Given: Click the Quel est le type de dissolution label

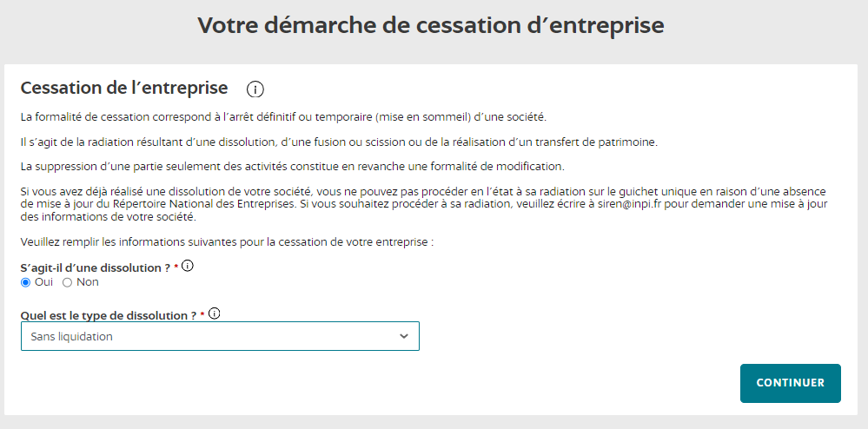Looking at the screenshot, I should pyautogui.click(x=108, y=315).
